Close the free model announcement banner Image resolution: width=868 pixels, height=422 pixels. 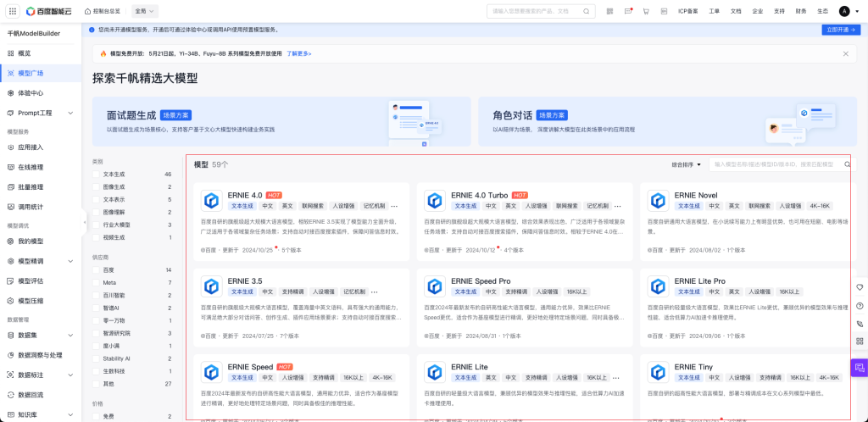845,53
